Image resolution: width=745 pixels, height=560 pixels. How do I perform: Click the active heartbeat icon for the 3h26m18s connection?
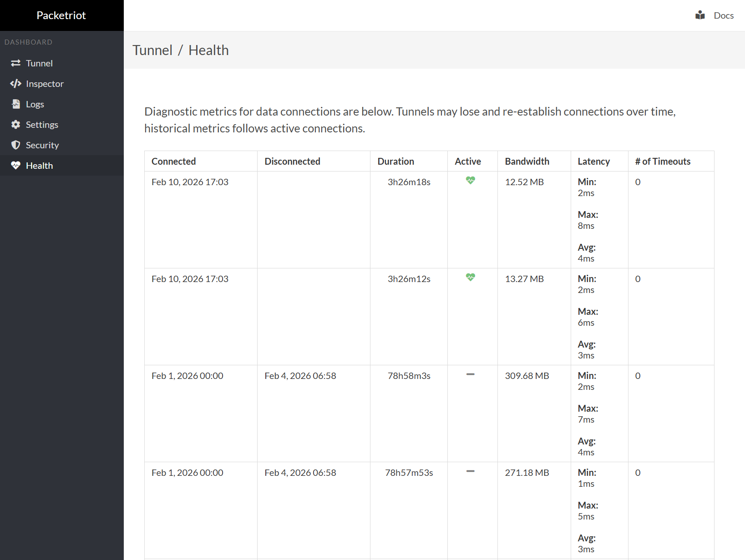click(470, 181)
